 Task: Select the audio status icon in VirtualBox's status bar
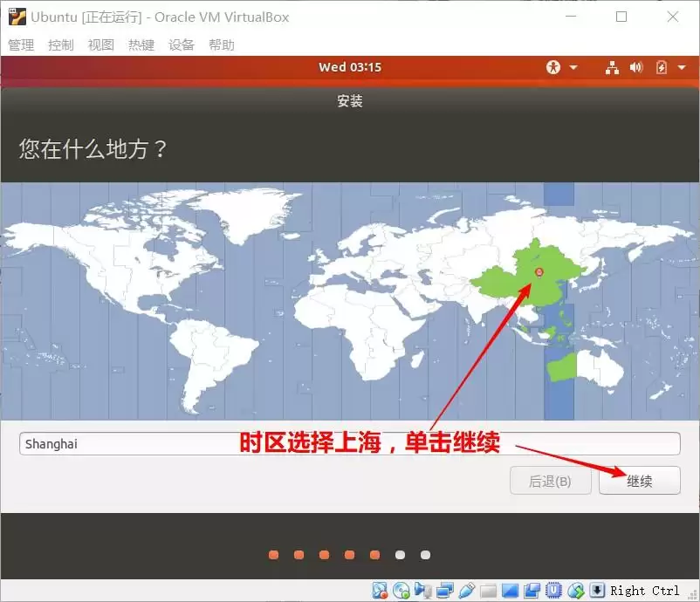click(422, 590)
